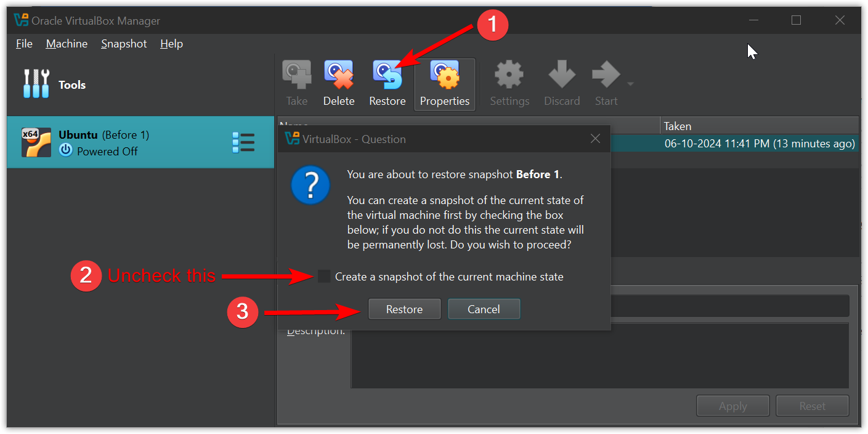Screen dimensions: 868x434
Task: Click the Reset button
Action: tap(812, 406)
